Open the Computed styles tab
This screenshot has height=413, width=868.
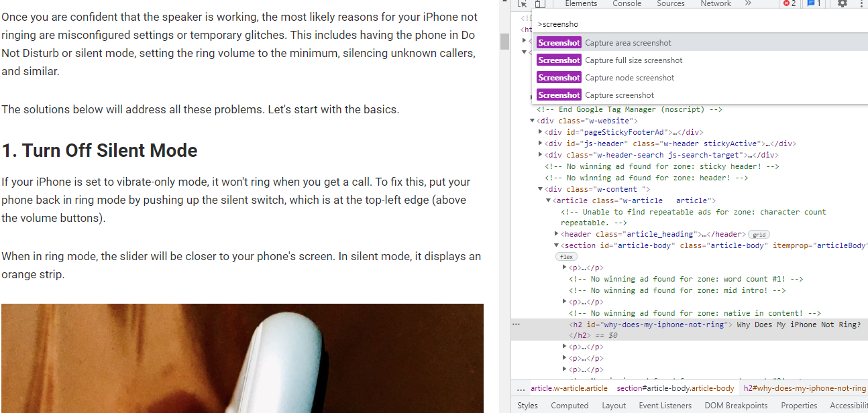tap(569, 405)
